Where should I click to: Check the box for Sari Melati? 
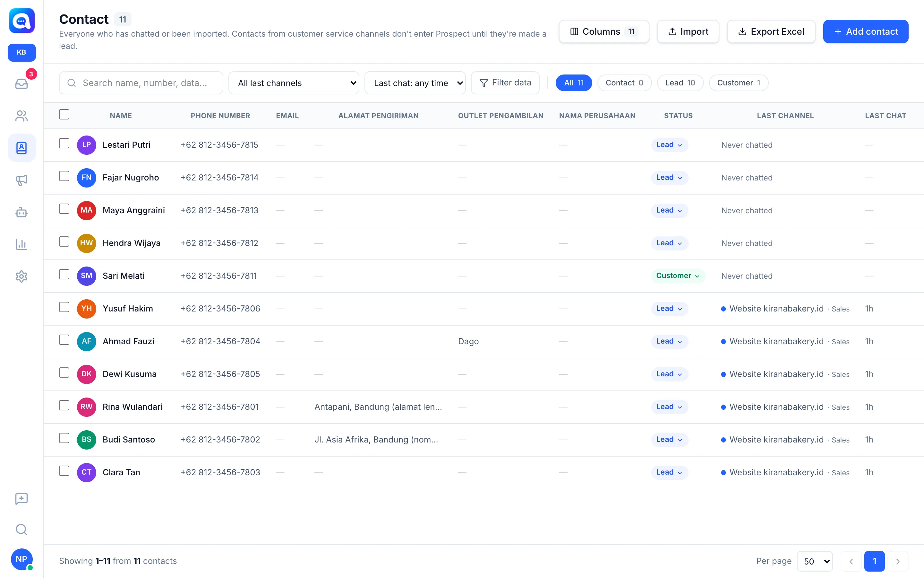(64, 275)
